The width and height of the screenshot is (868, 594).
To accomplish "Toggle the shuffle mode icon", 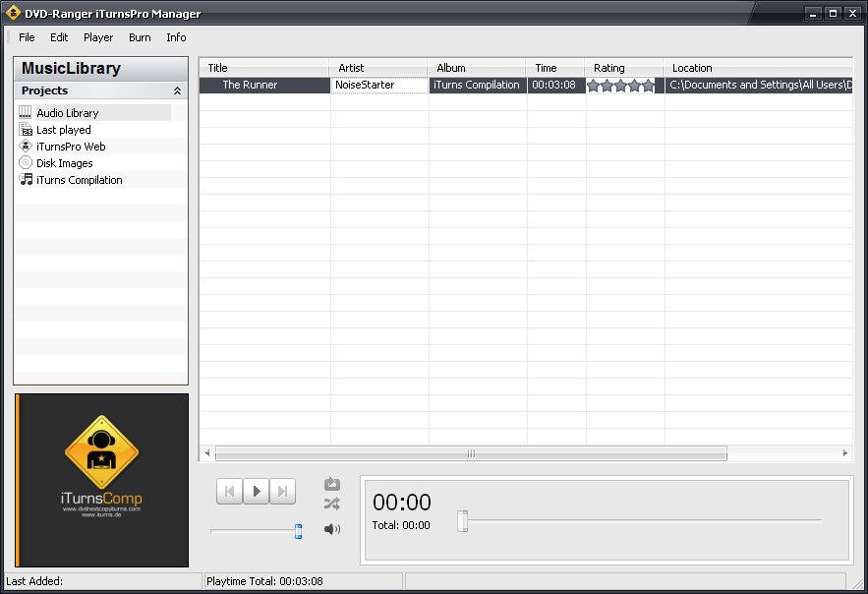I will [x=331, y=504].
